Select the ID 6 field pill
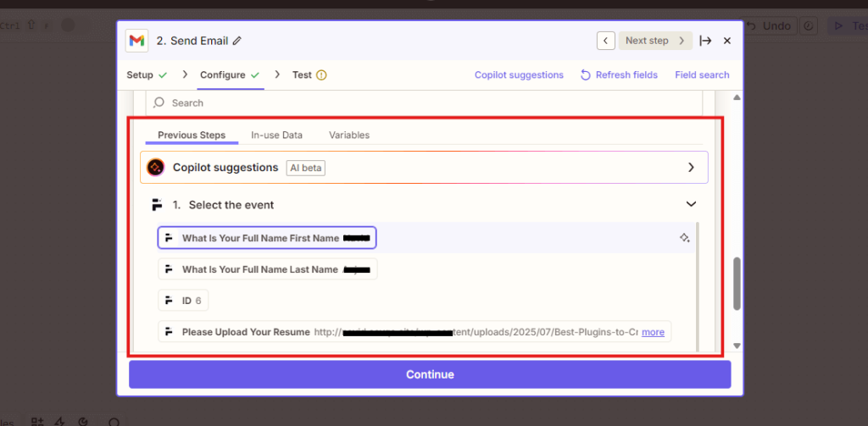 pyautogui.click(x=183, y=301)
